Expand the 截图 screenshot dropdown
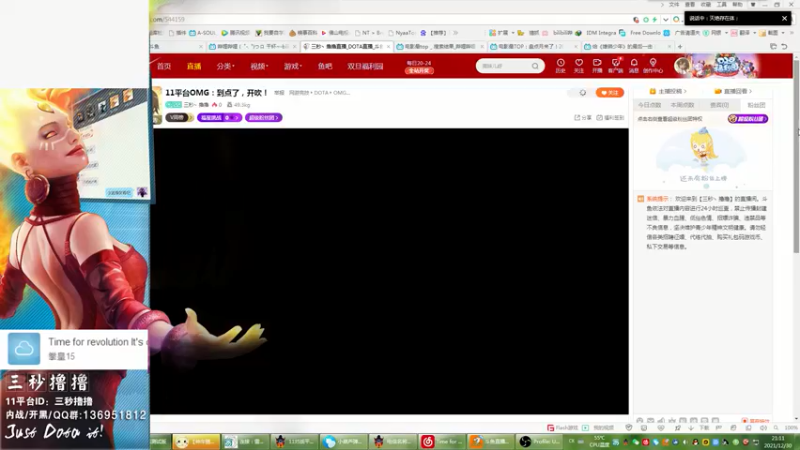 pyautogui.click(x=772, y=33)
